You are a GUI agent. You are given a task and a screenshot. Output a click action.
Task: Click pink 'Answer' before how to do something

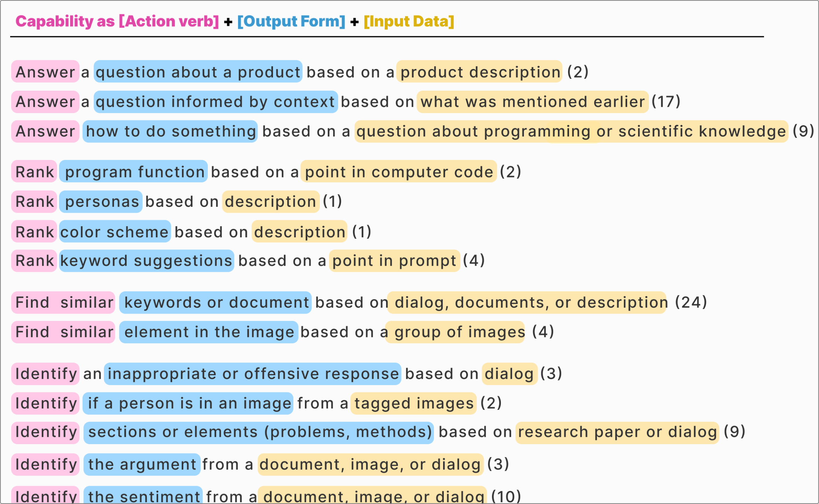[45, 131]
